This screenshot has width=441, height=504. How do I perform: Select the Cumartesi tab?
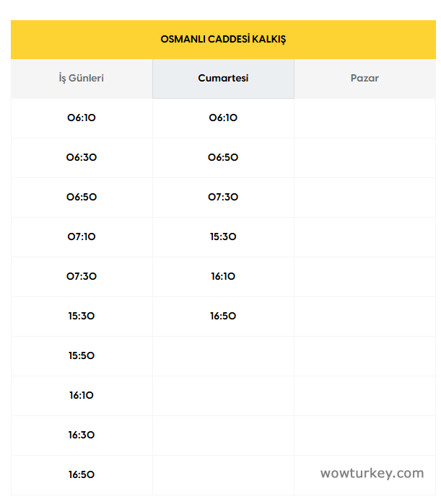pos(223,78)
